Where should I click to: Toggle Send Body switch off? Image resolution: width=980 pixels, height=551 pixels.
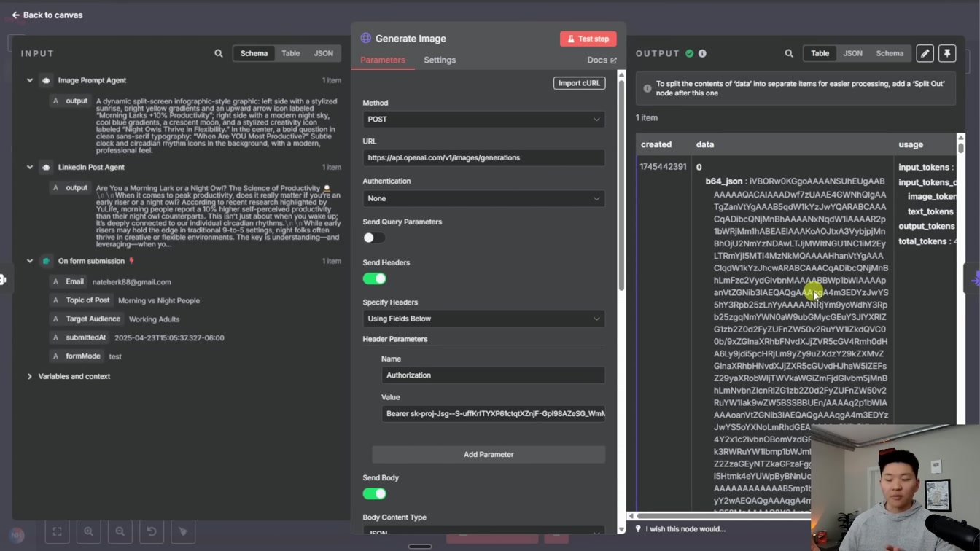coord(374,493)
